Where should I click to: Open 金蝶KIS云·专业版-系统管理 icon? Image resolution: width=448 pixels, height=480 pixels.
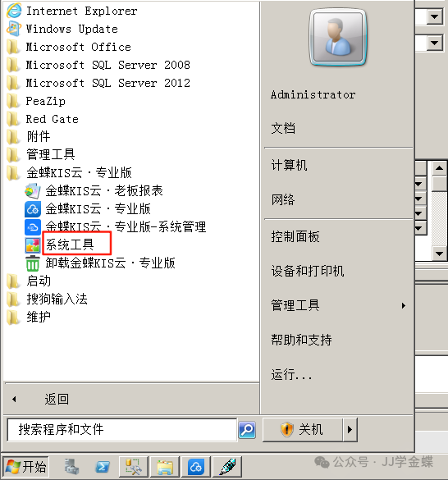(33, 227)
